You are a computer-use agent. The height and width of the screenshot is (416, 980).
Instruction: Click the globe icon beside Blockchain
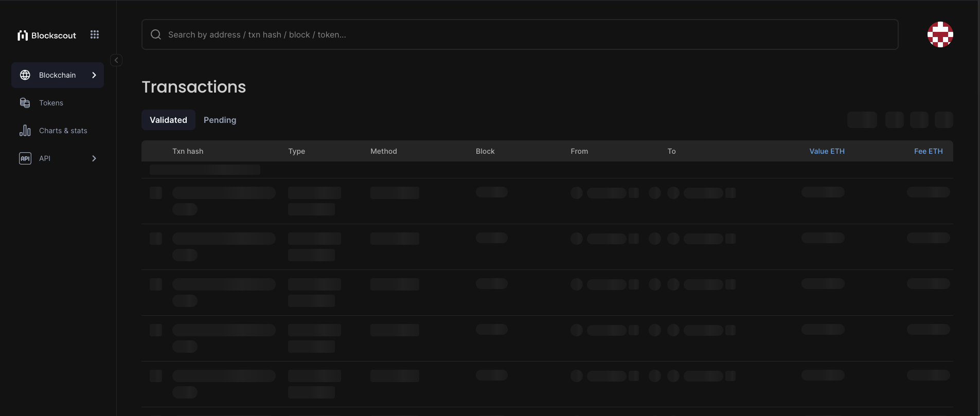pos(25,75)
